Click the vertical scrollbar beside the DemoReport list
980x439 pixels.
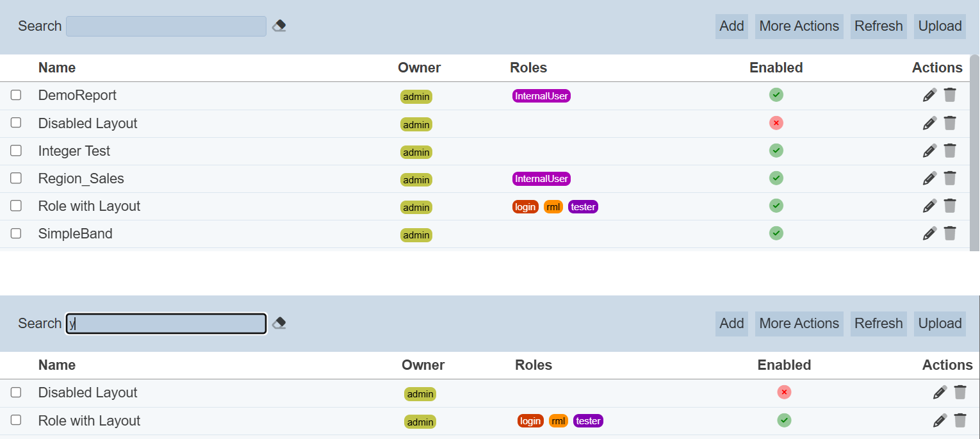click(x=974, y=154)
